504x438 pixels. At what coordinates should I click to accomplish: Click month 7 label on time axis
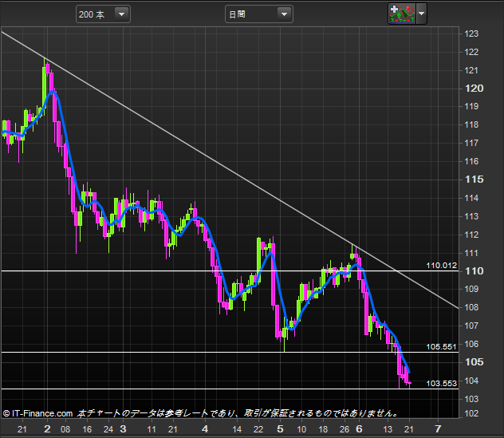(438, 428)
